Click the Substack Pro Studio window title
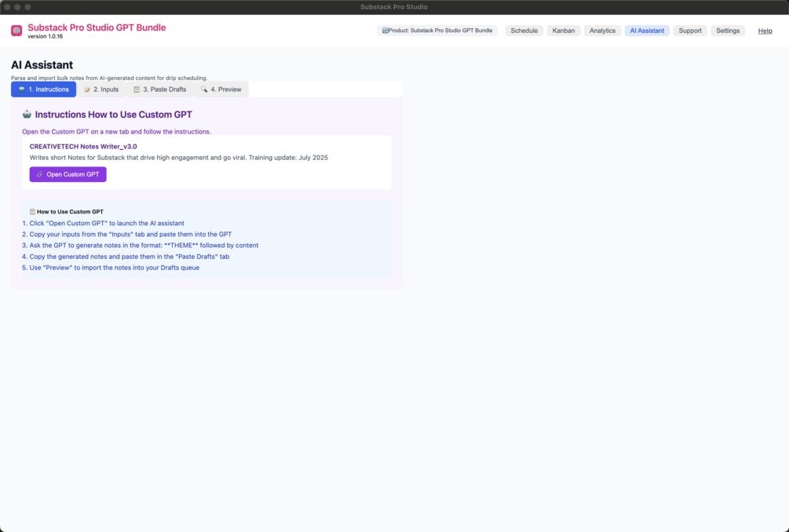The height and width of the screenshot is (532, 789). [394, 7]
